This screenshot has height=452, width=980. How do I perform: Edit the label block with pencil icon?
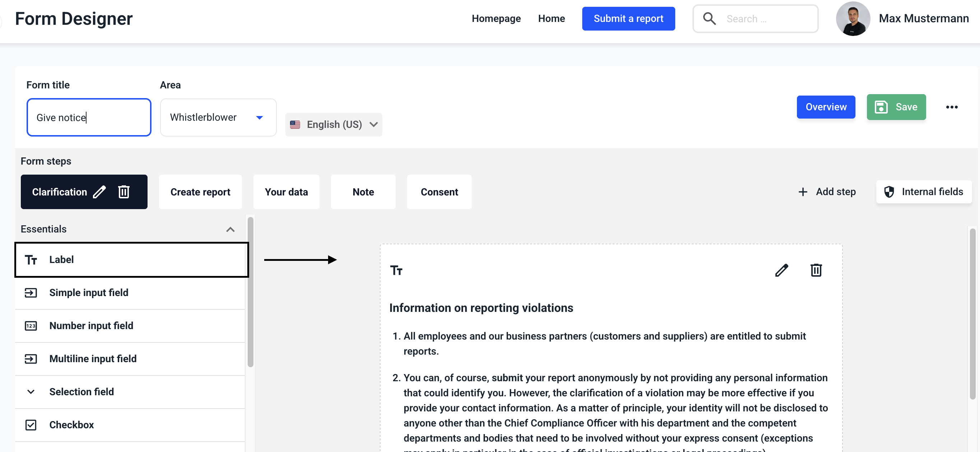pos(781,270)
